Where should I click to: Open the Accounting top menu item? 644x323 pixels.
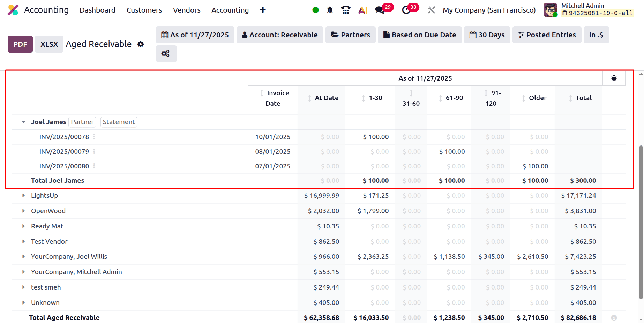[x=230, y=10]
